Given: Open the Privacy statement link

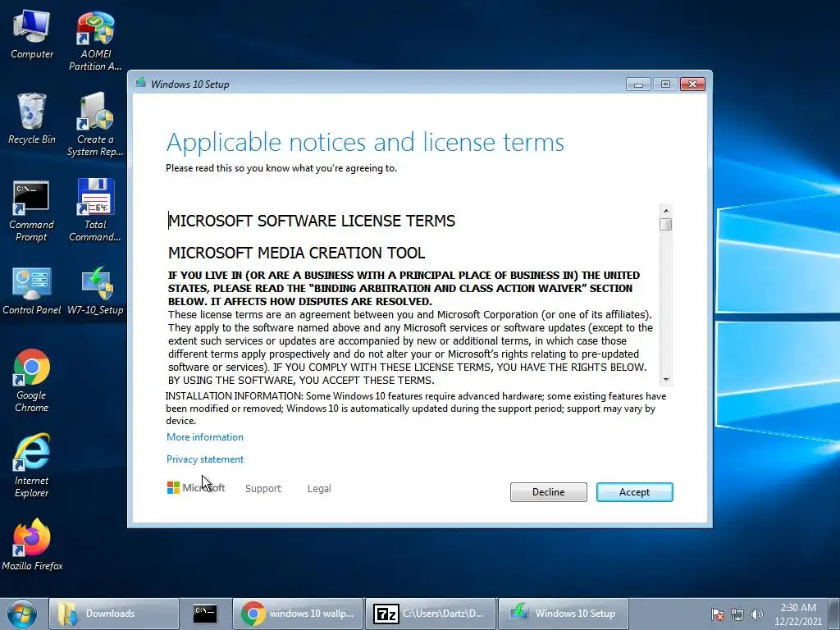Looking at the screenshot, I should [x=204, y=459].
